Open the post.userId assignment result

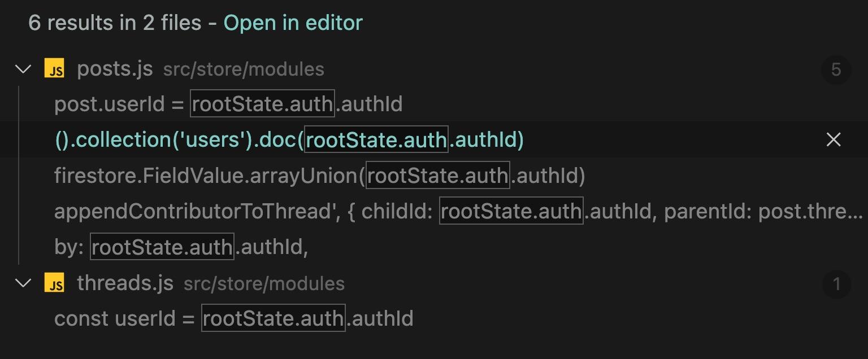click(228, 104)
